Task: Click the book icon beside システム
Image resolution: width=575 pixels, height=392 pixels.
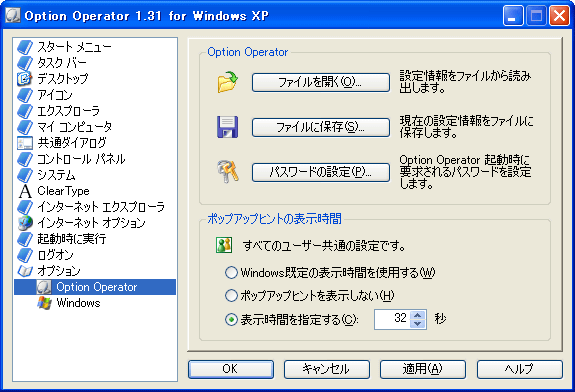Action: [x=25, y=175]
